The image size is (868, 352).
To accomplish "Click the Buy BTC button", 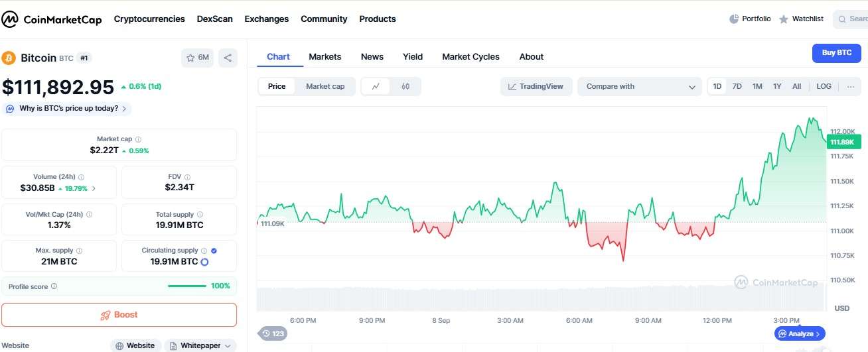I will click(x=837, y=53).
